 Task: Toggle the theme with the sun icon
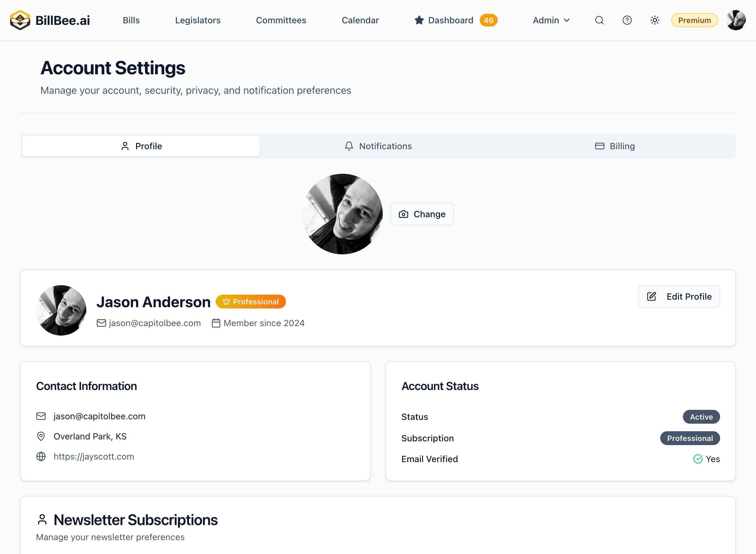coord(654,20)
